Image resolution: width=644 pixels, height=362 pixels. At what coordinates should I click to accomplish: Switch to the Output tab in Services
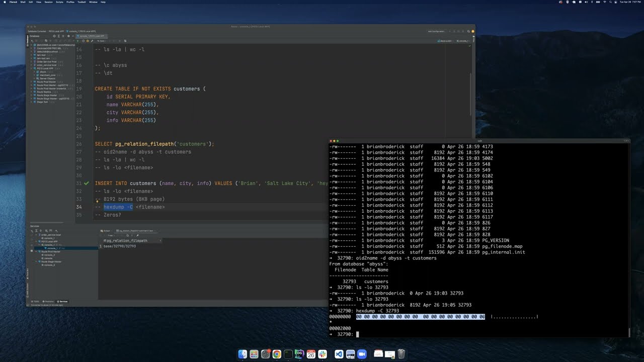pyautogui.click(x=106, y=230)
